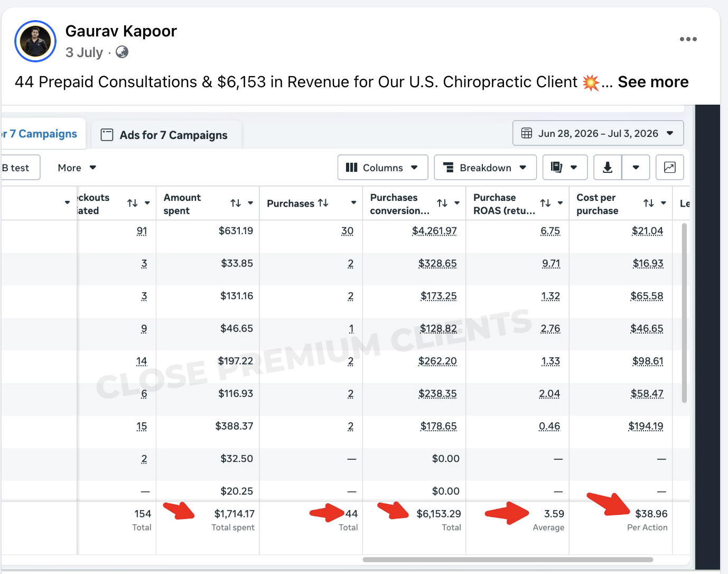Open Checkouts initiated column options arrow
Viewport: 728px width, 574px height.
coord(147,203)
